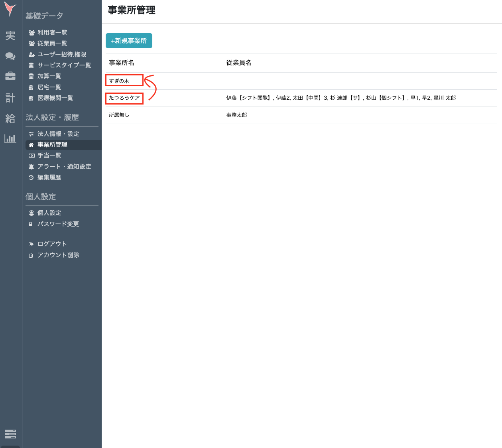Open the たつろうケア office entry

[x=124, y=98]
